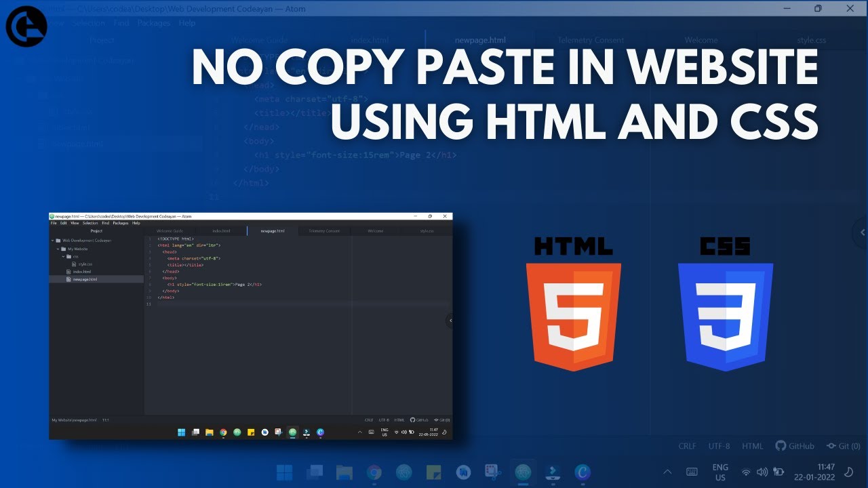
Task: Toggle right dock chevron at large background edge
Action: [862, 232]
